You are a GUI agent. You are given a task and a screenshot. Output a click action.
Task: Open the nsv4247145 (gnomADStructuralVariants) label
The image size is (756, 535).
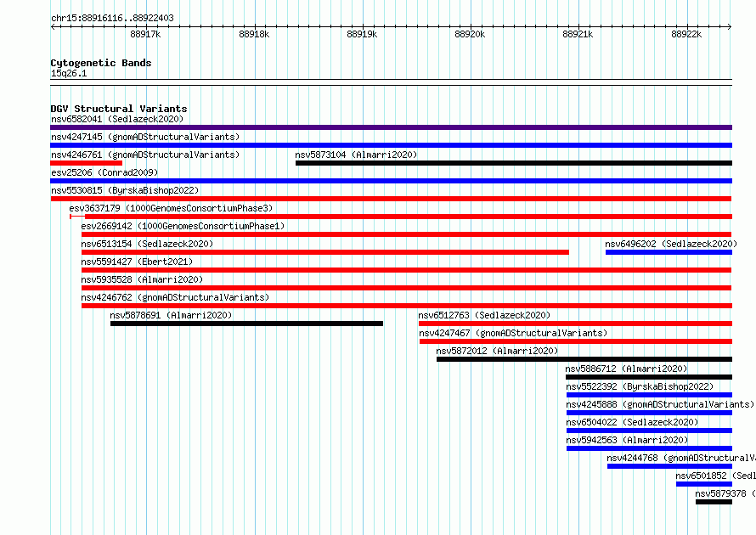pos(145,137)
